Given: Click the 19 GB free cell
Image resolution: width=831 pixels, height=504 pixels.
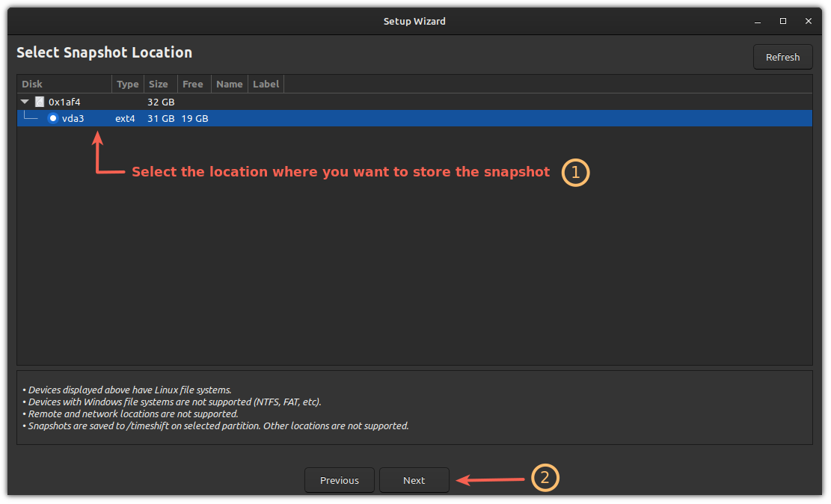Looking at the screenshot, I should click(x=194, y=118).
